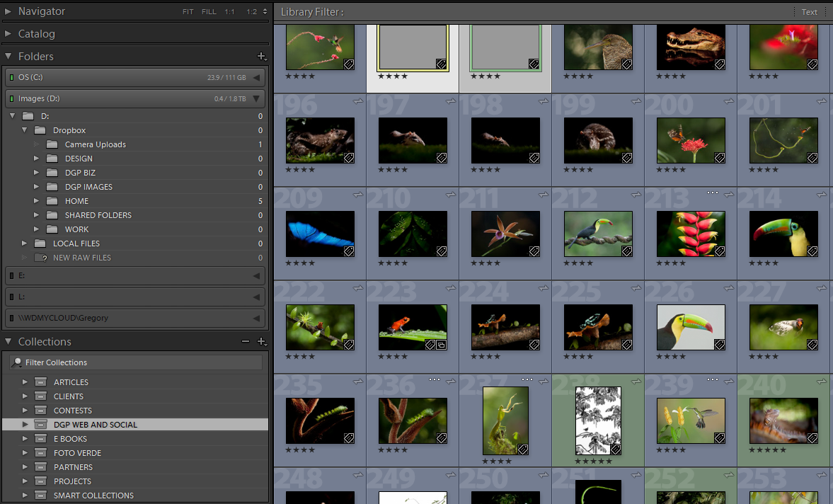Expand the Navigator panel
The height and width of the screenshot is (504, 833).
[8, 11]
